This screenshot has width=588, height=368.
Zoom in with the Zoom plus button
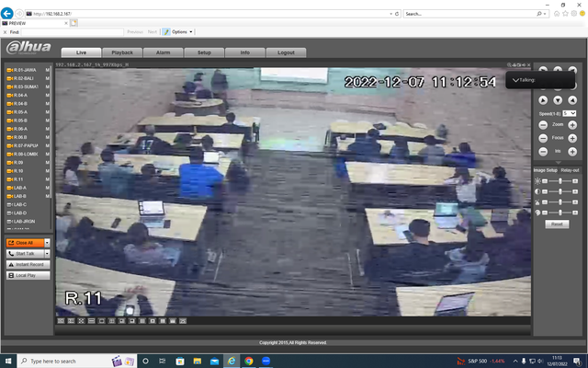pos(572,125)
